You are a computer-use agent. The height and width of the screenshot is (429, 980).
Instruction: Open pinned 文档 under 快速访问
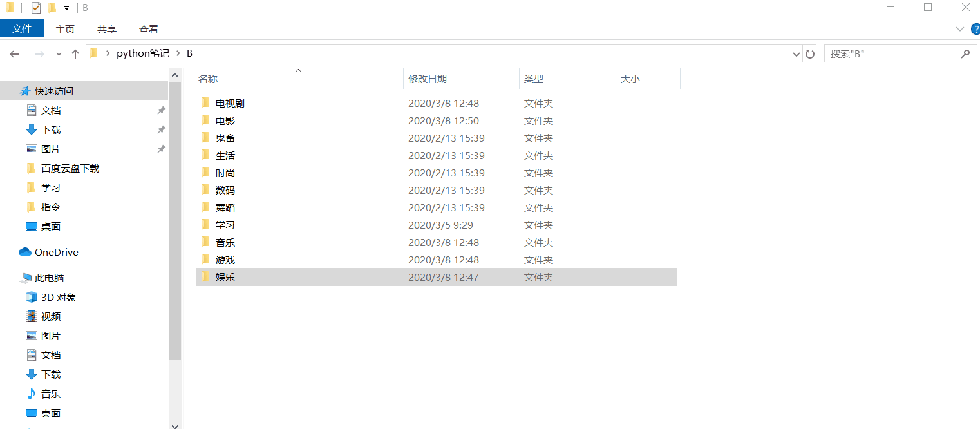51,110
